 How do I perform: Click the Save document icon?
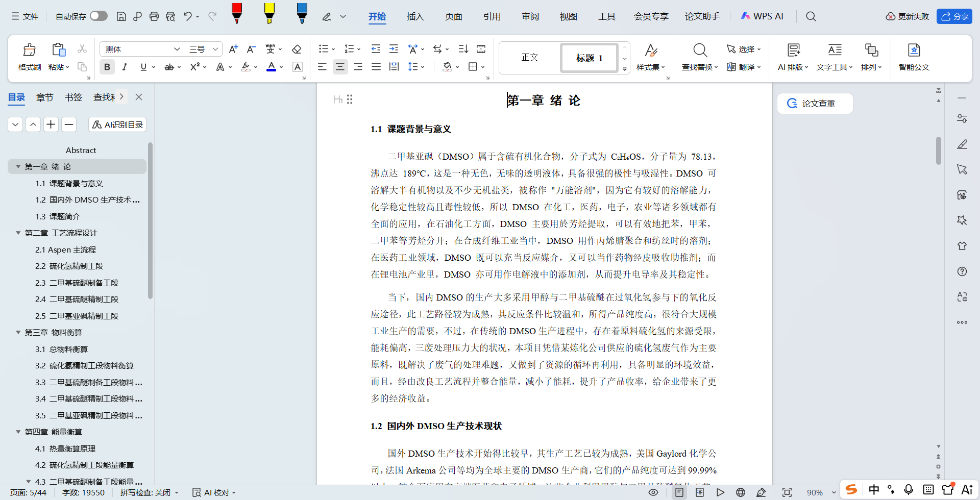click(121, 16)
